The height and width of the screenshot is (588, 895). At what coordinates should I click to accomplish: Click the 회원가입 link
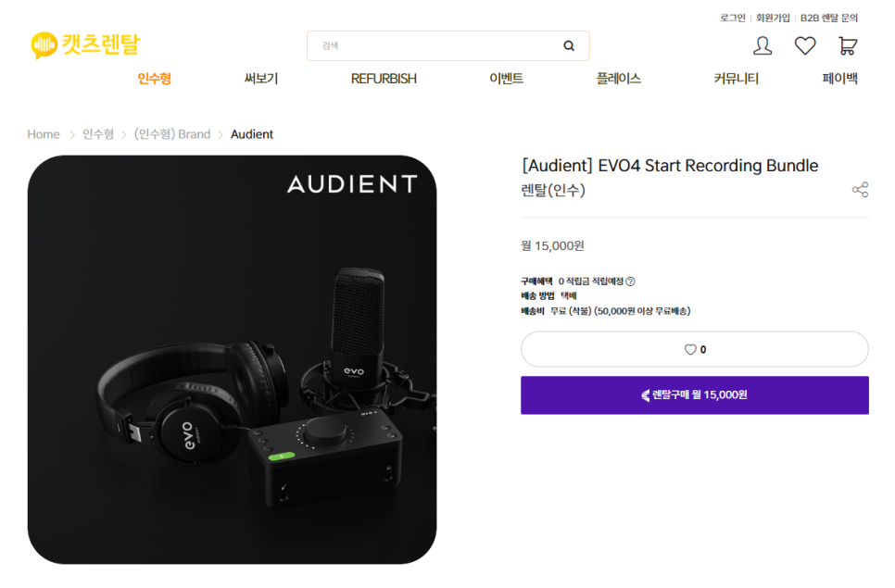click(773, 18)
